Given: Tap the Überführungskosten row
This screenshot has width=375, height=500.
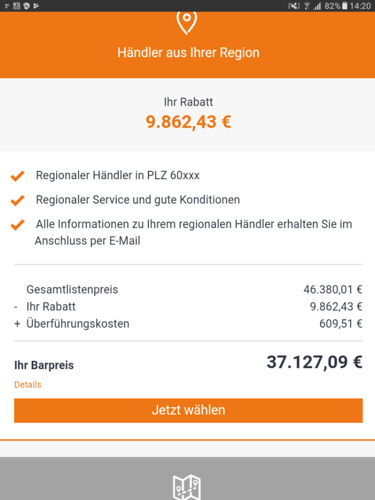Looking at the screenshot, I should pos(188,324).
